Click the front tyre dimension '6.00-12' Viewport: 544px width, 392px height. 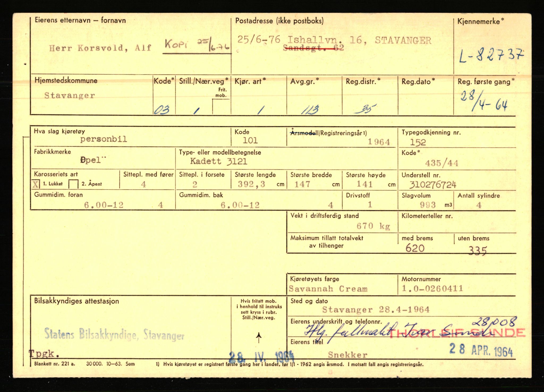pyautogui.click(x=104, y=205)
